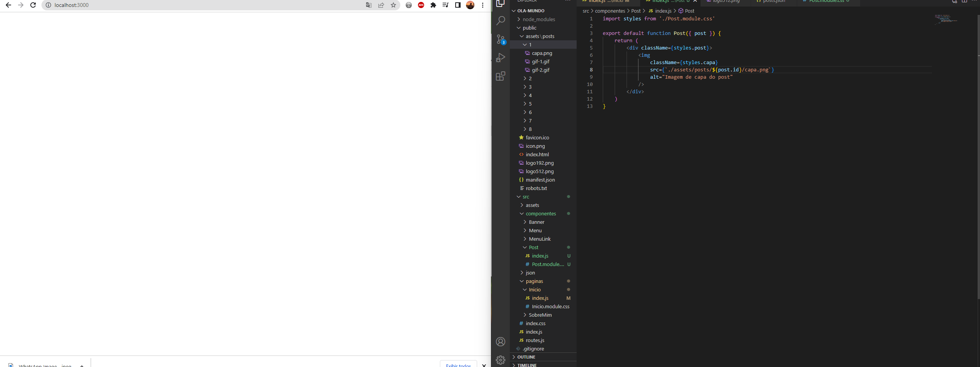Expand folder 5 in posts
This screenshot has width=980, height=367.
click(x=543, y=104)
